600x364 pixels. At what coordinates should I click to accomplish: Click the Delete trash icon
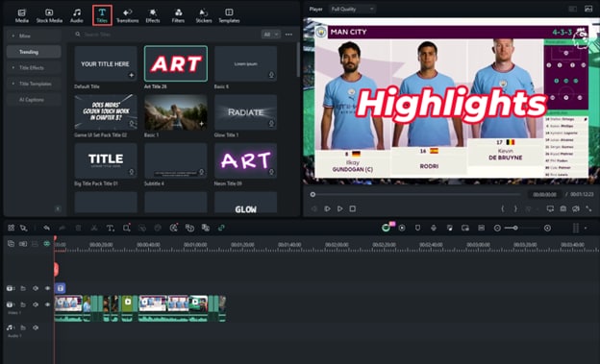coord(78,228)
